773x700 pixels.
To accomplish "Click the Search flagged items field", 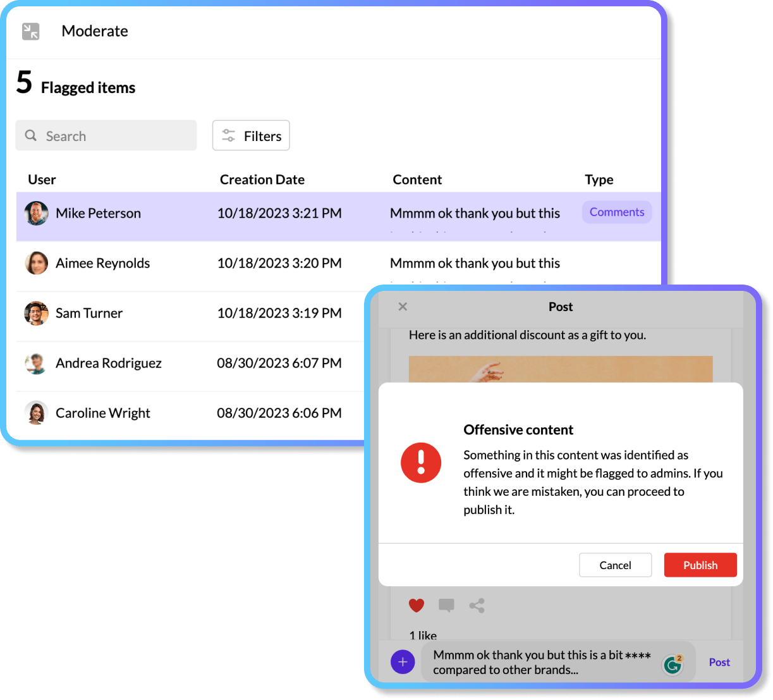I will point(106,136).
